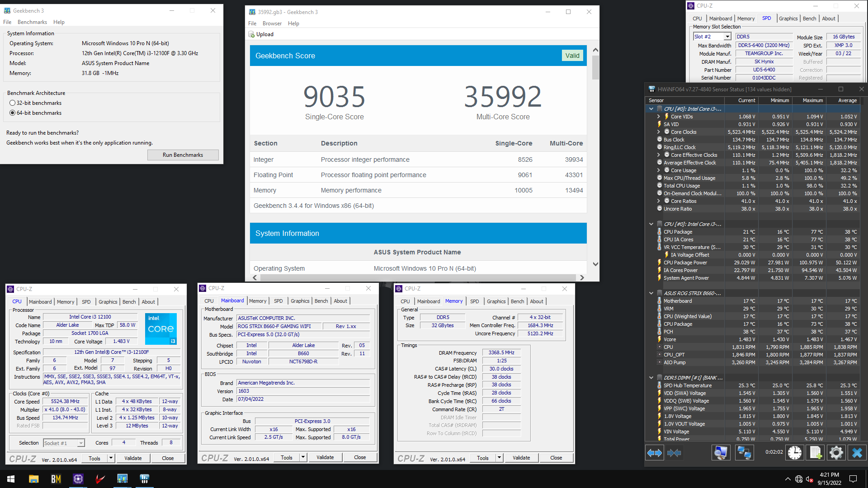The height and width of the screenshot is (488, 868).
Task: Click HWiNFO collapse-columns arrows icon
Action: pos(674,452)
